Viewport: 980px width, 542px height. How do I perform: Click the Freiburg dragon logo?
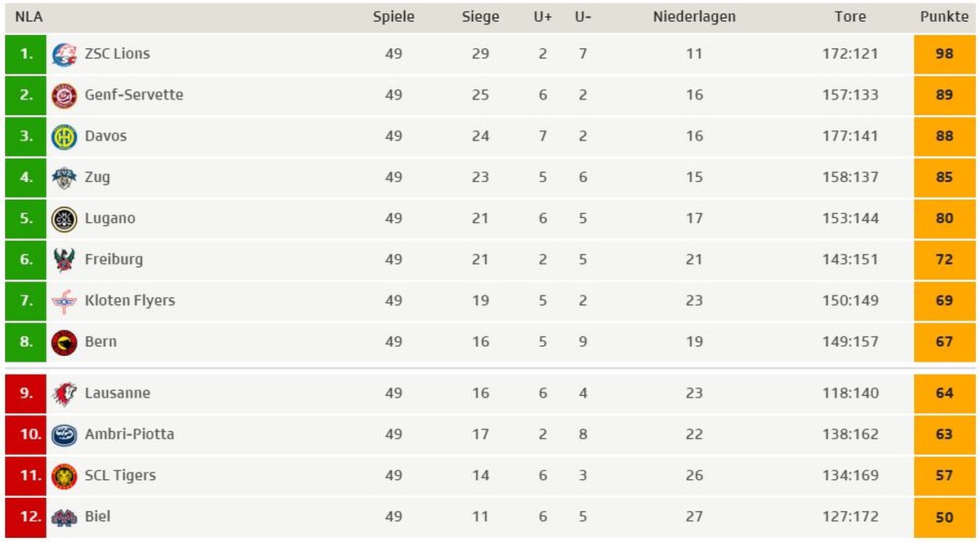click(64, 260)
